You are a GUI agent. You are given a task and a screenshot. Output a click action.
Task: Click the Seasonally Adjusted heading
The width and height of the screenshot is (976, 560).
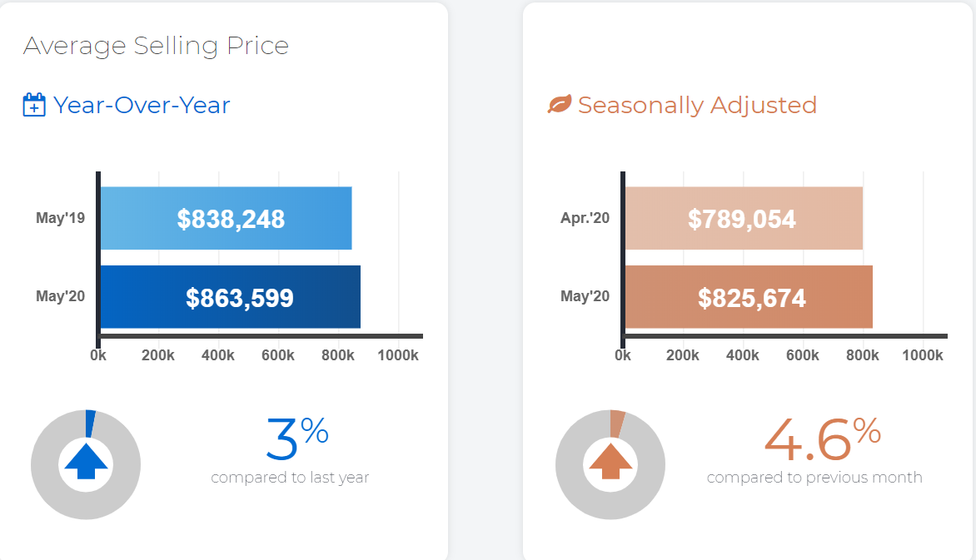click(697, 105)
